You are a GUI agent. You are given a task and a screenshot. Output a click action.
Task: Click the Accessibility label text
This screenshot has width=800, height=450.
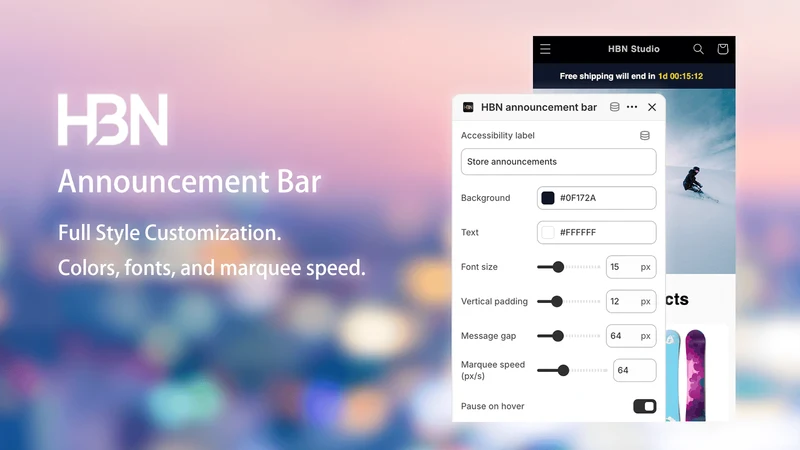click(497, 135)
